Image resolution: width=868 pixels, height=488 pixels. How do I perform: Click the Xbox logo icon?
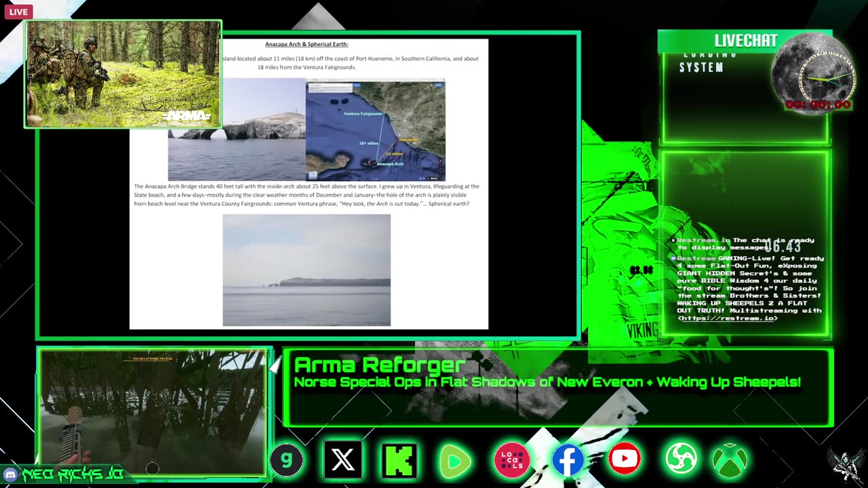coord(730,461)
